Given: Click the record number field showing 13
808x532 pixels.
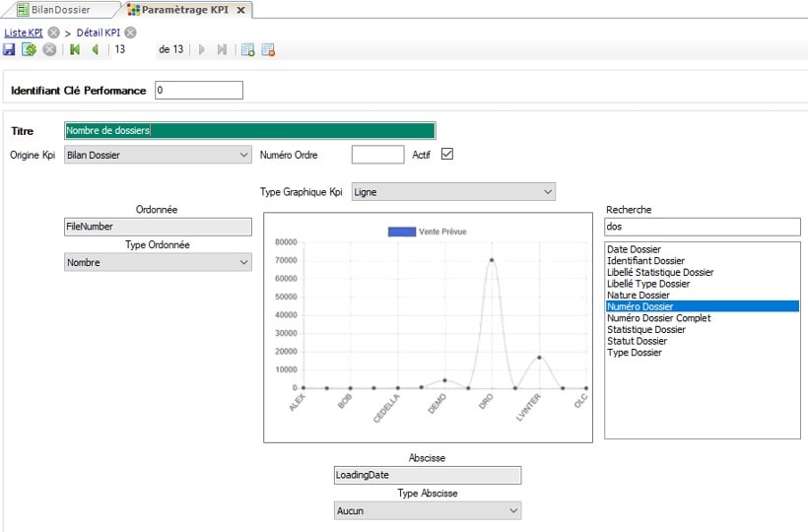Looking at the screenshot, I should coord(133,49).
